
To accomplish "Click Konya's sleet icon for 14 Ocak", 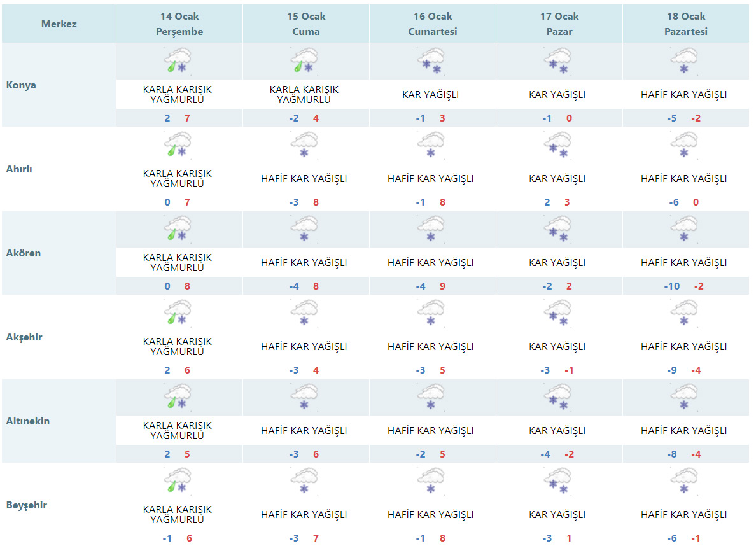I will click(x=178, y=60).
